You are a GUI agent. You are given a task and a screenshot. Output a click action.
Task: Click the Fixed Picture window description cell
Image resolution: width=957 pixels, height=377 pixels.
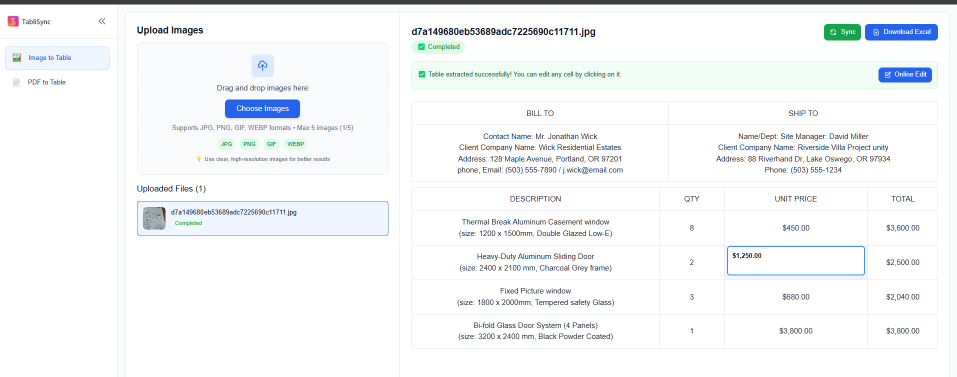pyautogui.click(x=535, y=296)
